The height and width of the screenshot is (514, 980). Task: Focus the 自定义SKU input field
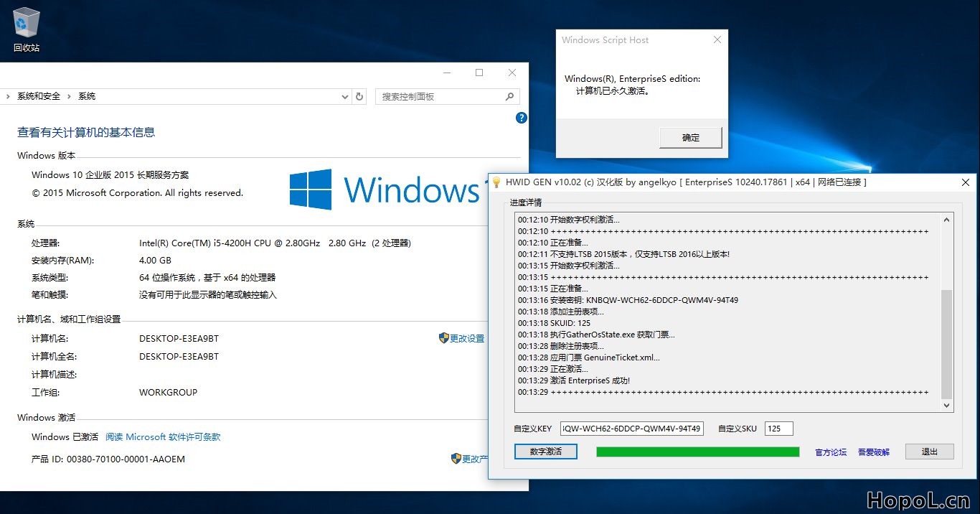point(779,429)
